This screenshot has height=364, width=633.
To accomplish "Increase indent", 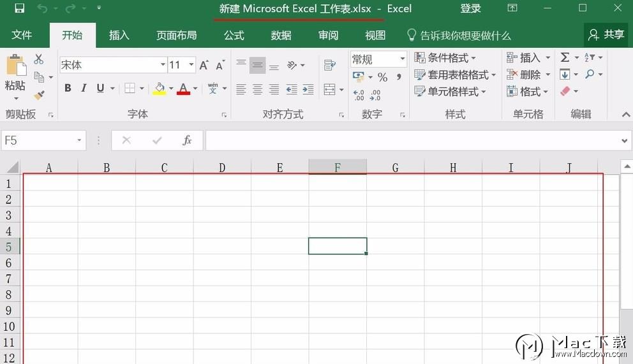I will [x=308, y=89].
